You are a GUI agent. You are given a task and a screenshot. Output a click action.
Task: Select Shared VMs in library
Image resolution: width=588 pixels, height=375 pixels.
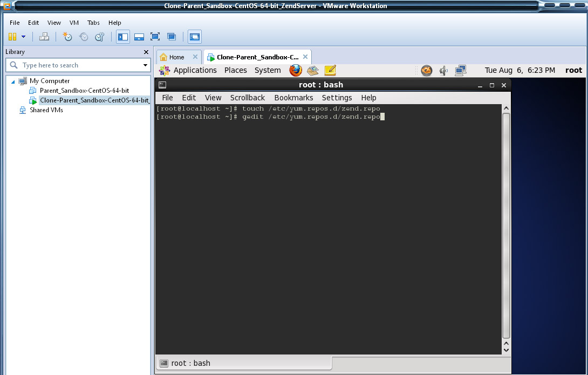click(x=46, y=110)
